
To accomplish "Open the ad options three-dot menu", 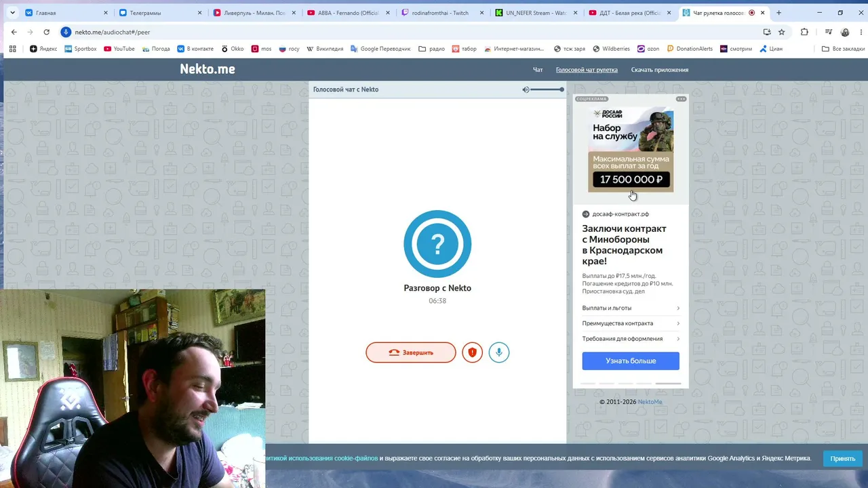I will [681, 99].
